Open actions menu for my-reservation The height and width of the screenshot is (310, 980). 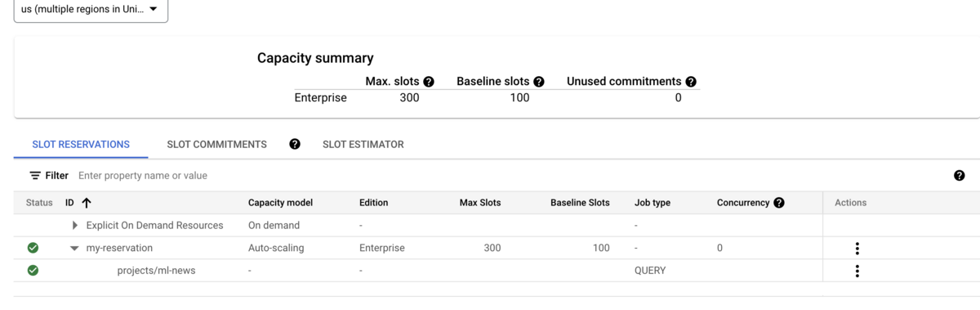[x=857, y=249]
